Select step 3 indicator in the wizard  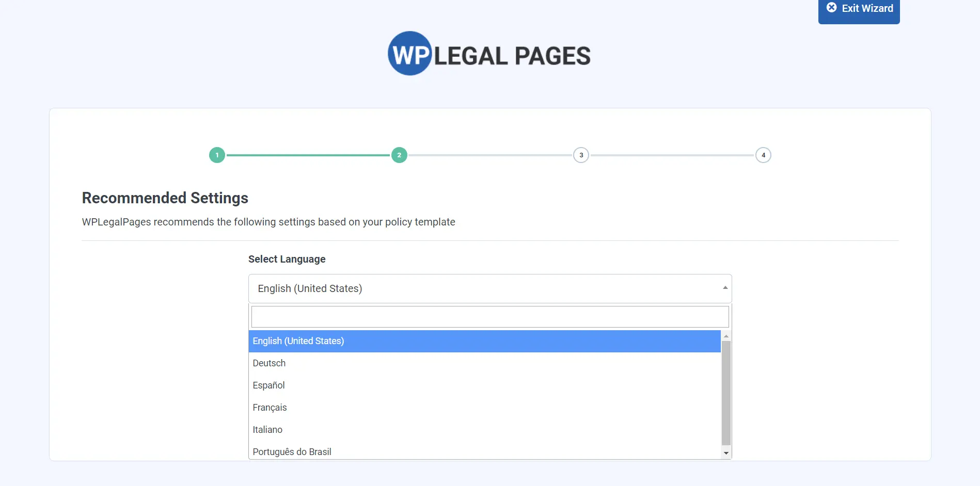click(581, 155)
